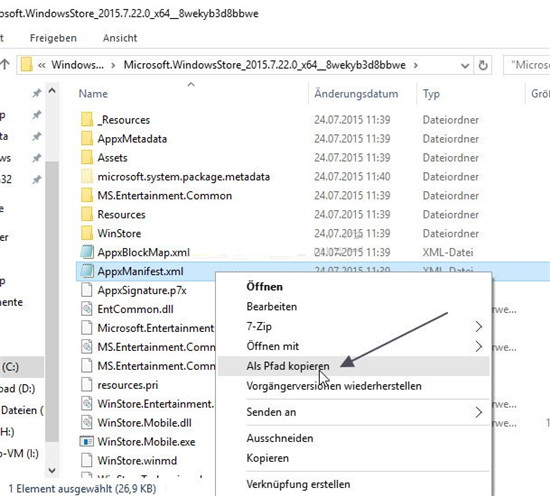
Task: Click the Windows... breadcrumb segment
Action: (78, 65)
